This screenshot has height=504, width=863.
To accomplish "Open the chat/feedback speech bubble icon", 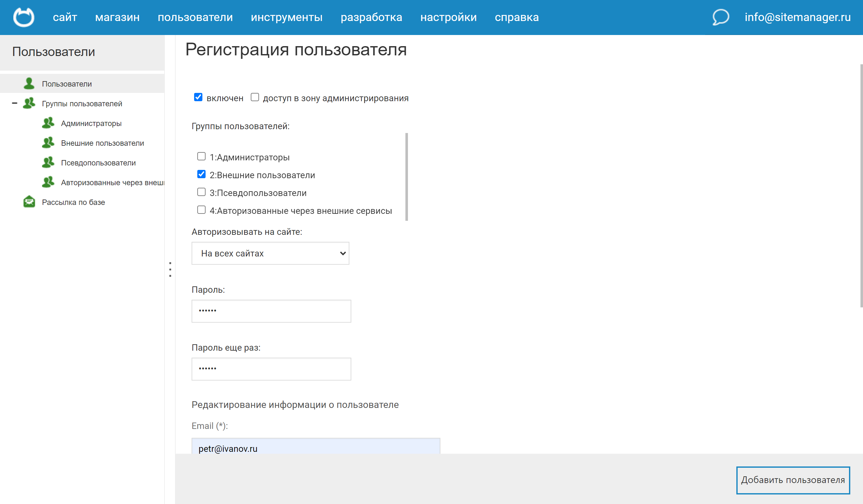I will [720, 17].
